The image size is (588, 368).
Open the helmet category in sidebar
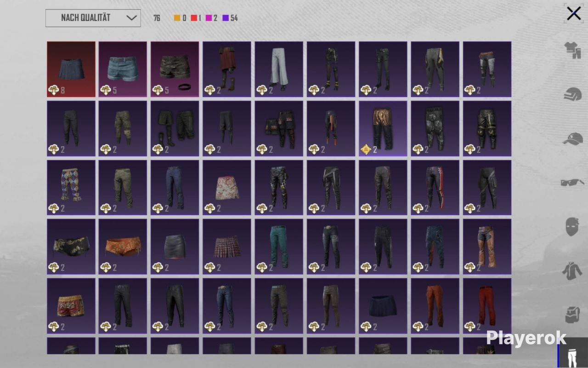[572, 94]
